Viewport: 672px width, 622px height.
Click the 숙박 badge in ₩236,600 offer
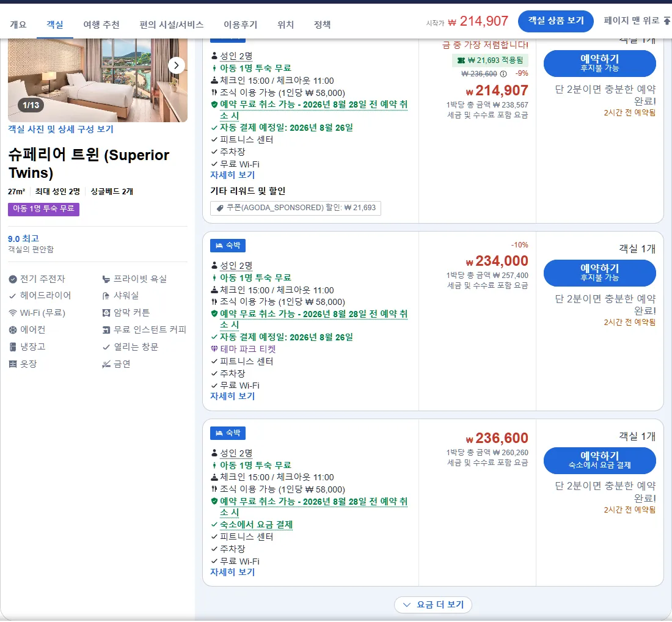click(x=228, y=433)
